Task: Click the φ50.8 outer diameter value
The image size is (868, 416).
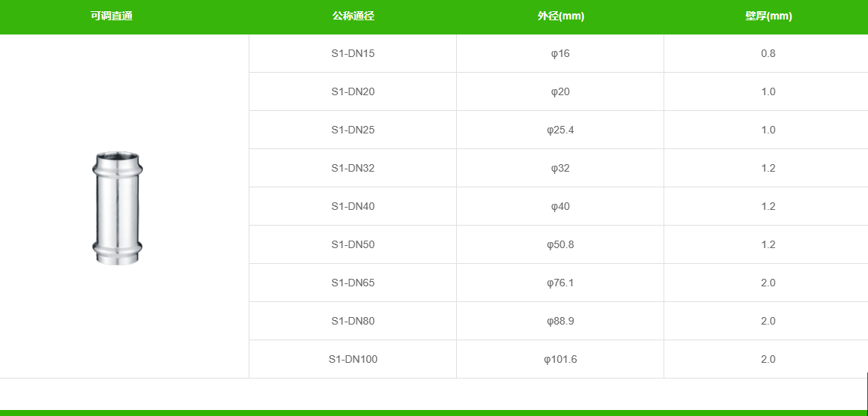Action: (560, 244)
